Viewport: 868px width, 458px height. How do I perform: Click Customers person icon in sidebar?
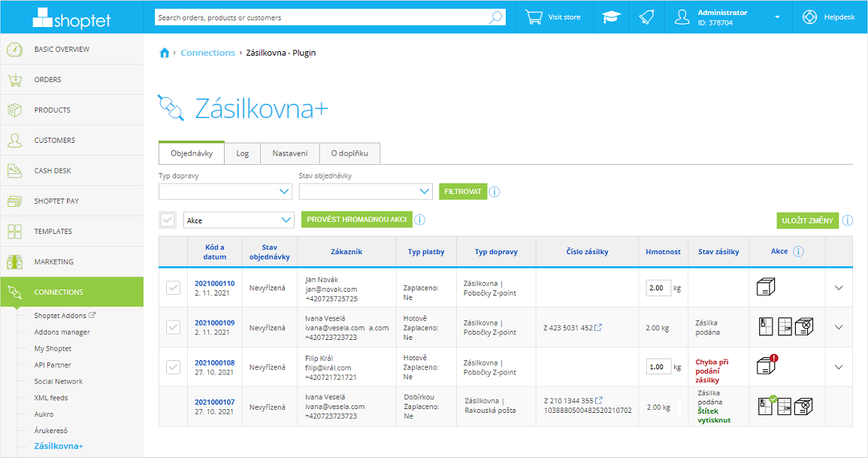point(15,140)
